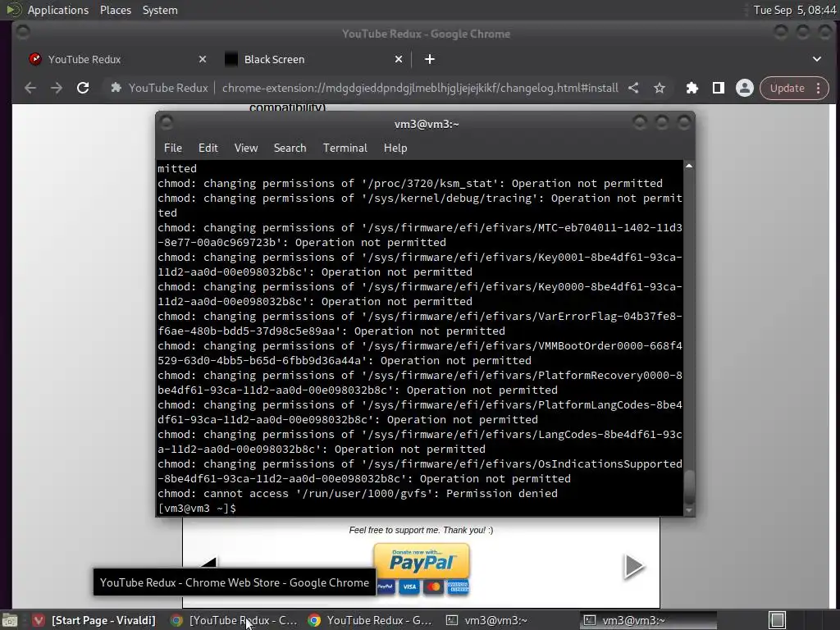This screenshot has width=840, height=630.
Task: Click the terminal prompt line [vm3@vm3 ~]$
Action: point(197,508)
